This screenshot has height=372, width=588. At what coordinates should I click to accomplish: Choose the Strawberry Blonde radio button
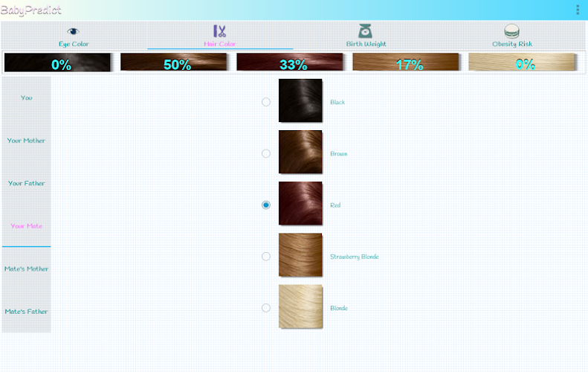[x=266, y=256]
